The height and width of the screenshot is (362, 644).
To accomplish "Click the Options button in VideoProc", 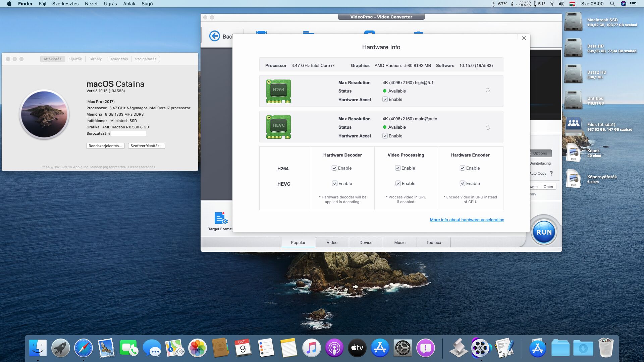I will (x=541, y=153).
